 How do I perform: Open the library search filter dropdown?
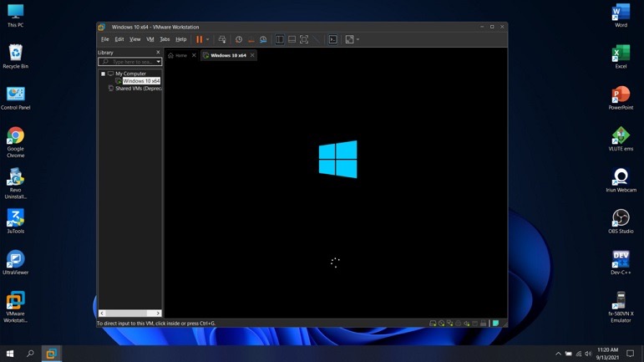[x=158, y=62]
